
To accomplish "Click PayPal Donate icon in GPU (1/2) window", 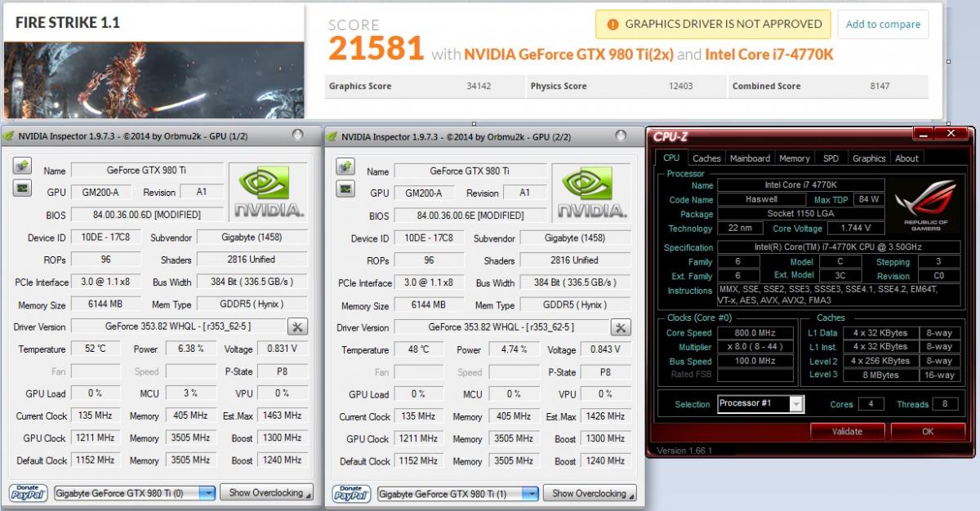I will point(29,493).
